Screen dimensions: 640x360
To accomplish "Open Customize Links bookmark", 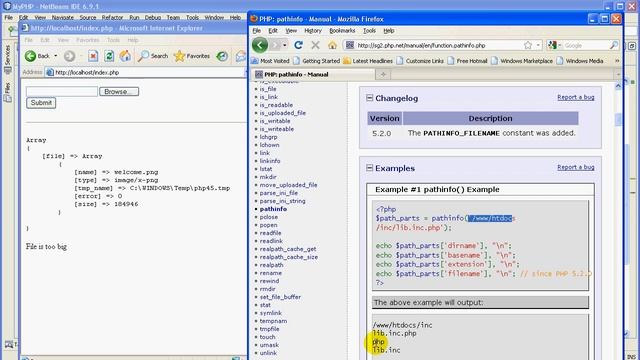I will (420, 61).
